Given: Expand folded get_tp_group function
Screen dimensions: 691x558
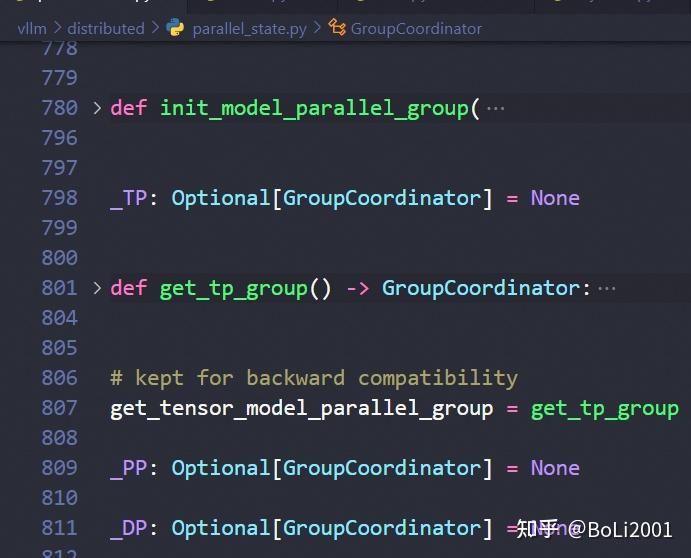Looking at the screenshot, I should tap(97, 288).
